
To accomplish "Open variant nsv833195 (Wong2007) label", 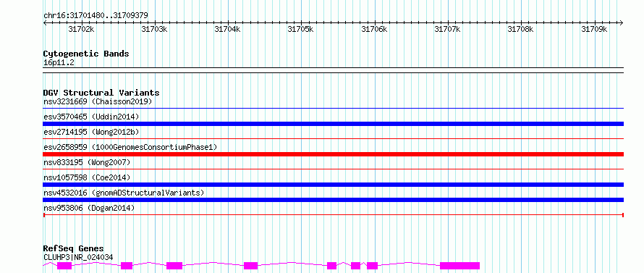I will (x=87, y=162).
